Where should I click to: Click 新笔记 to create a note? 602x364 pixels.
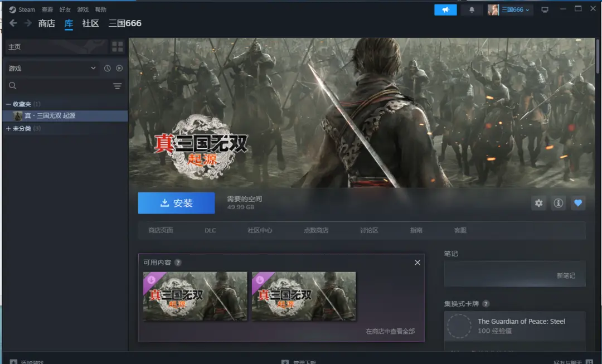(x=566, y=276)
